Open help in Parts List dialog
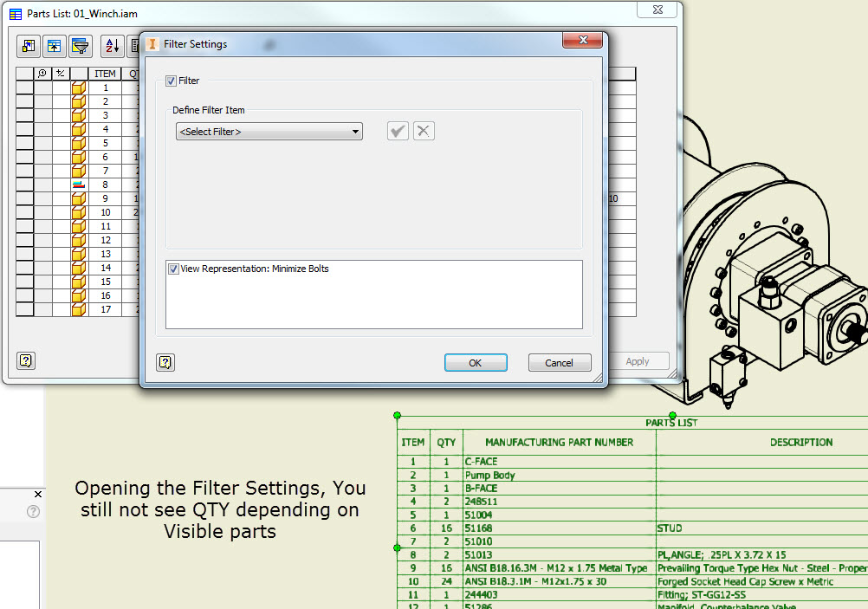 (26, 361)
